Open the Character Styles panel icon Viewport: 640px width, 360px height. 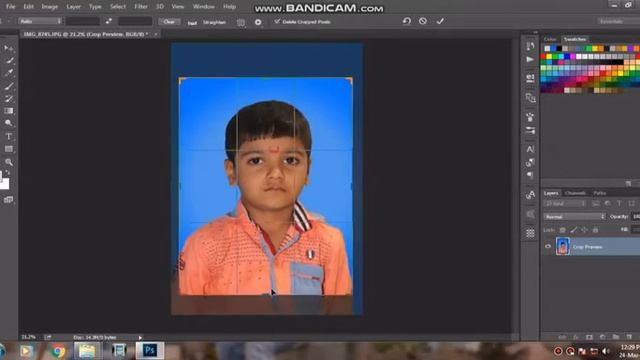(x=530, y=195)
